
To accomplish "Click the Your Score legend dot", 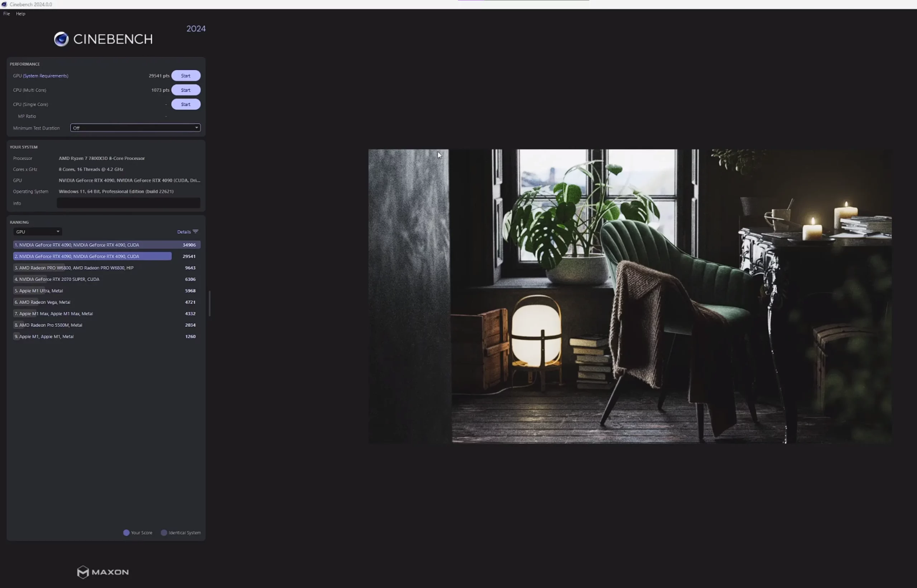I will pyautogui.click(x=126, y=532).
